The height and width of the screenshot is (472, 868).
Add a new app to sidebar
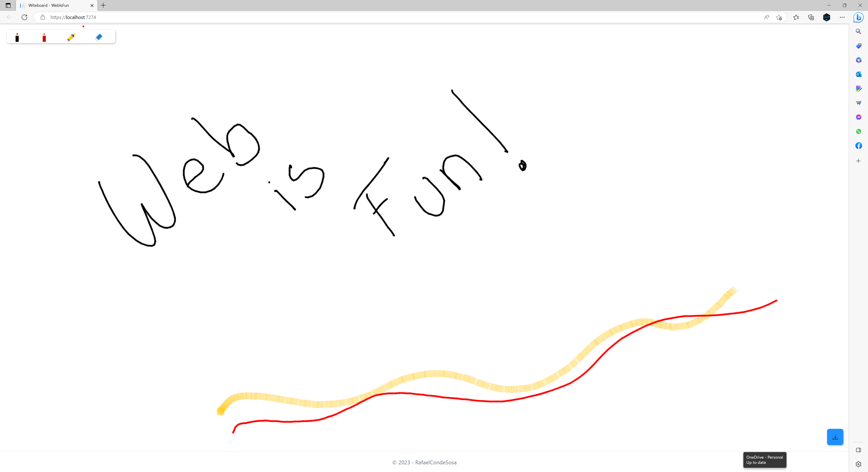click(858, 161)
